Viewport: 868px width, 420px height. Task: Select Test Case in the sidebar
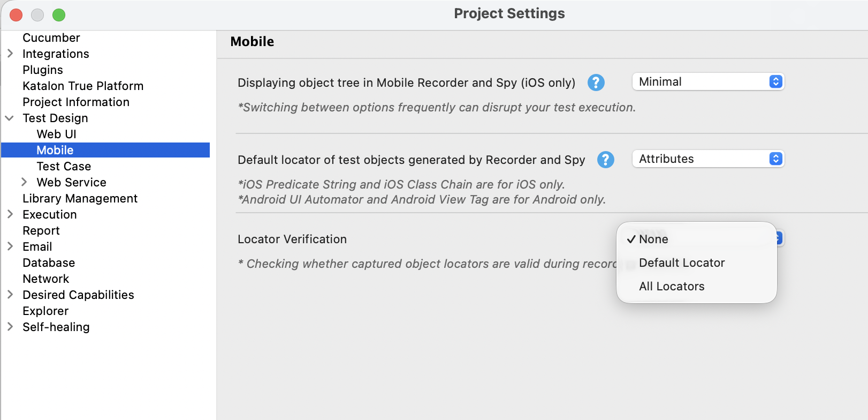(63, 166)
